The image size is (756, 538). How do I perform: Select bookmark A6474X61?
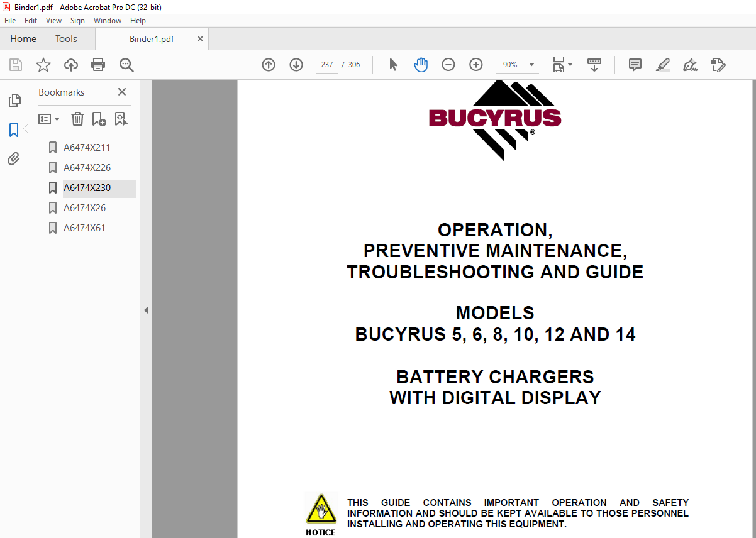coord(84,228)
